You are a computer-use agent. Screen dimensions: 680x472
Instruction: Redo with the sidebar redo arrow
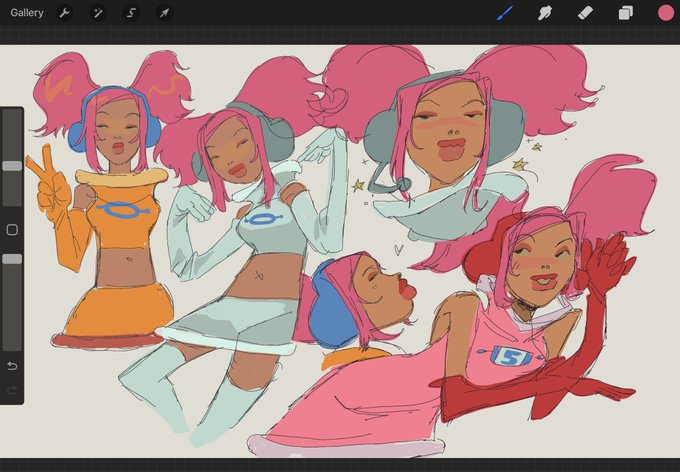tap(12, 390)
